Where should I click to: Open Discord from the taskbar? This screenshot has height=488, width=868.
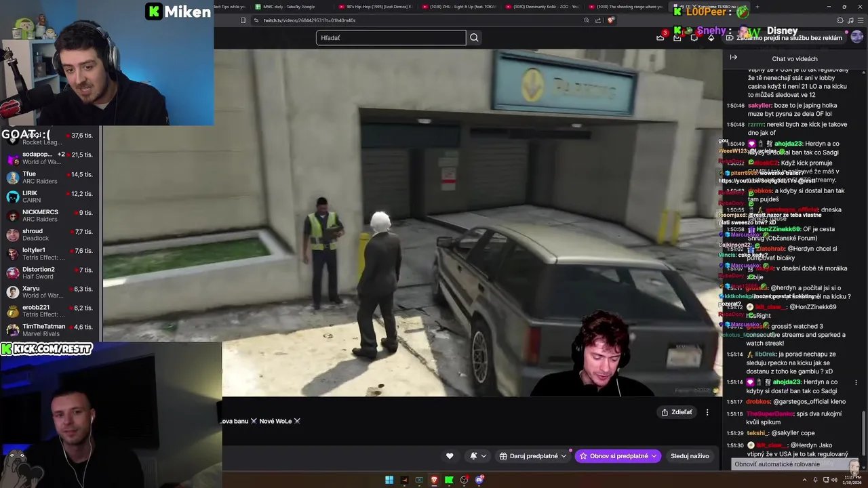479,480
